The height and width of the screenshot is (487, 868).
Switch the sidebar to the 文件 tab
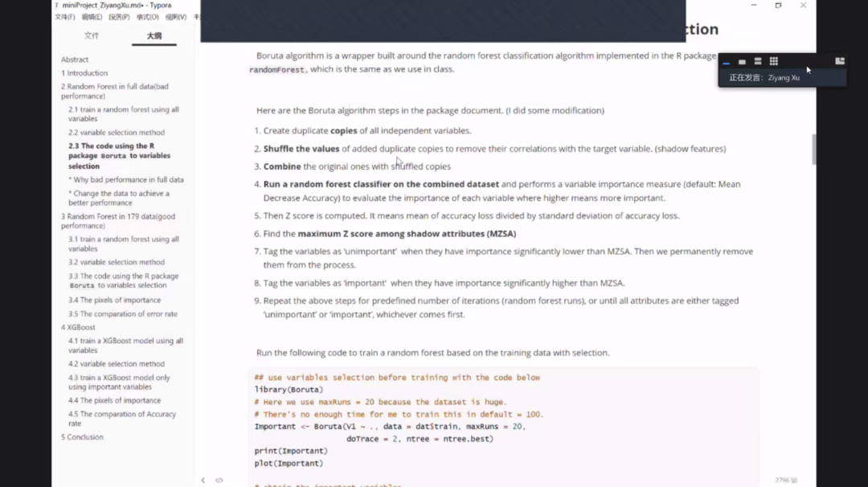pos(92,35)
